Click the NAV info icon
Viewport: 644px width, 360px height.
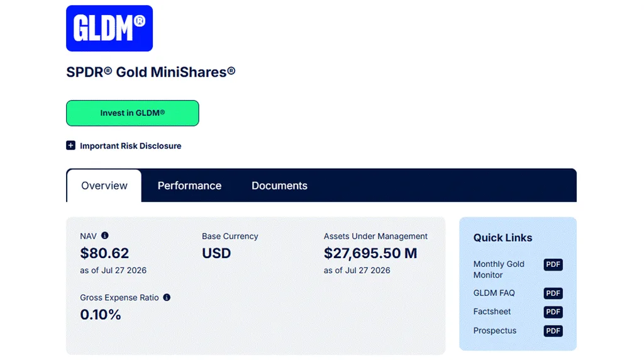click(x=105, y=235)
